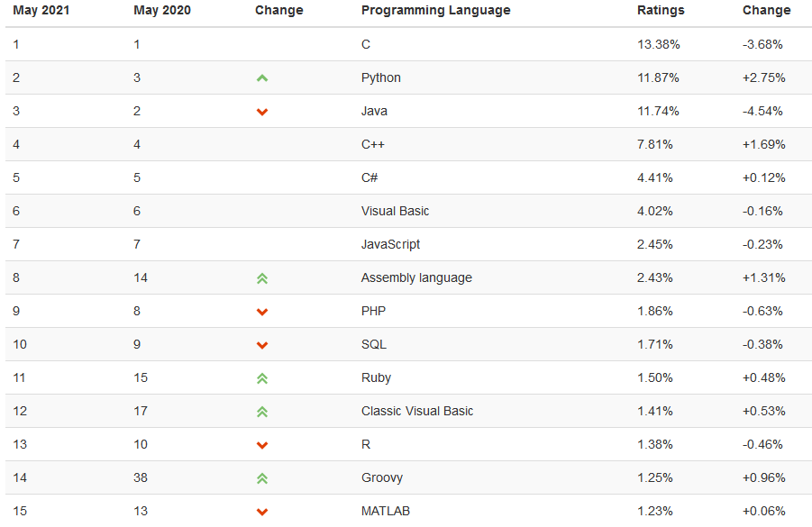The image size is (812, 527).
Task: Click double green up arrows beside Ruby
Action: click(262, 378)
